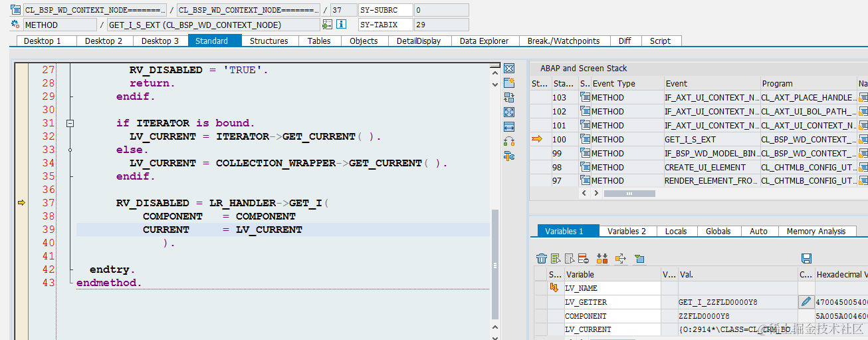Click the first green list icon in the variables toolbar
Image resolution: width=868 pixels, height=340 pixels.
(556, 258)
